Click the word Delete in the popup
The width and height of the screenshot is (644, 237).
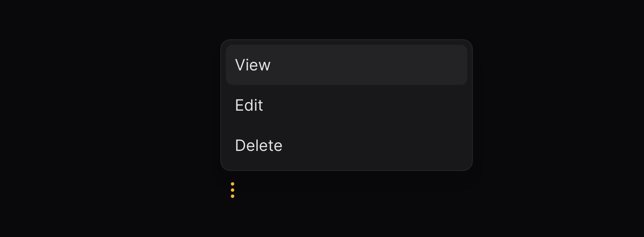pos(259,145)
